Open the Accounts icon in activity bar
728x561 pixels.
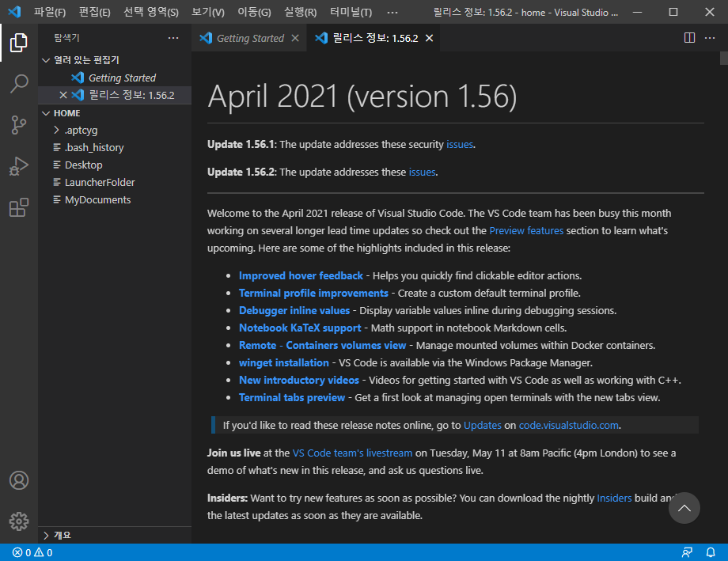coord(18,480)
